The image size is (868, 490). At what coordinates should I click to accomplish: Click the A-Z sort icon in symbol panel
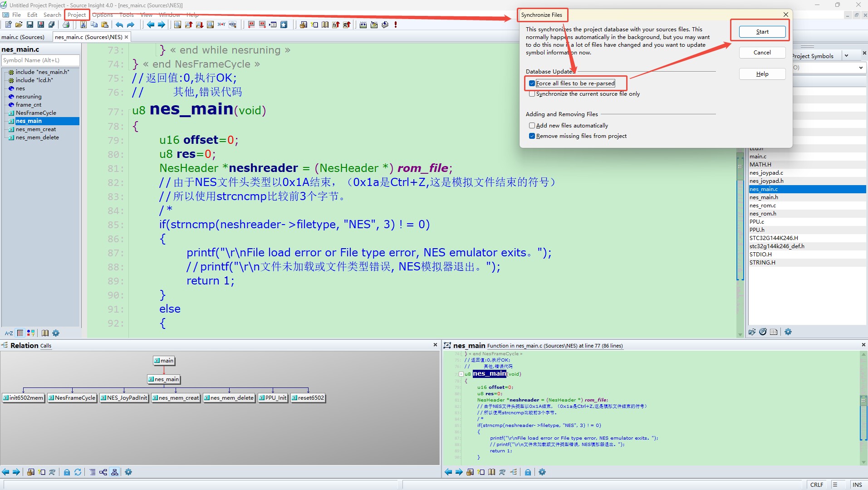(x=9, y=333)
